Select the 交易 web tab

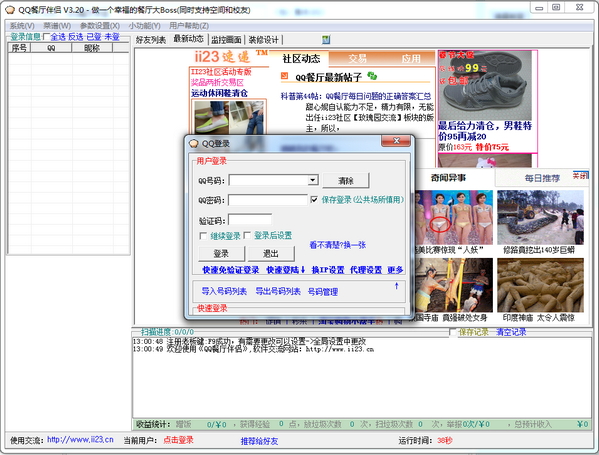click(357, 58)
